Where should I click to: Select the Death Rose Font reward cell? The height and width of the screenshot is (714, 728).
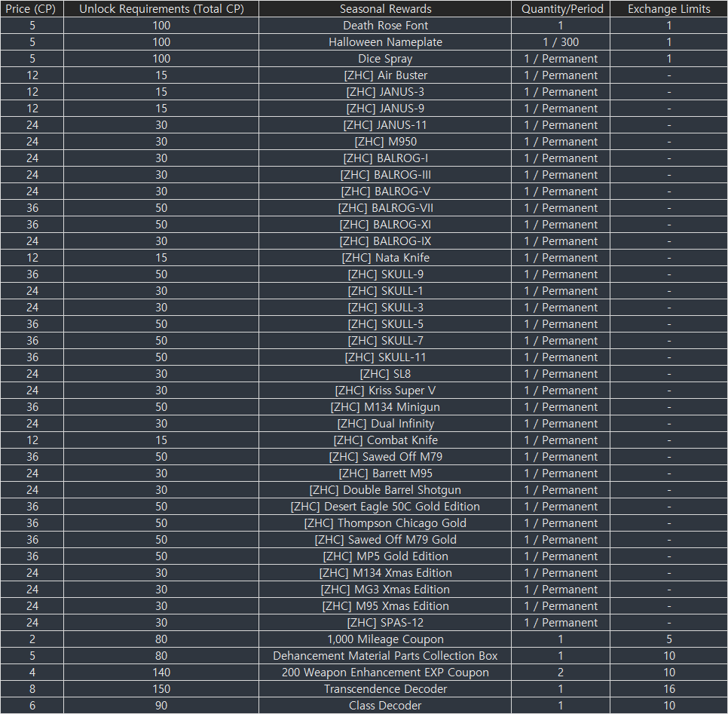coord(385,26)
